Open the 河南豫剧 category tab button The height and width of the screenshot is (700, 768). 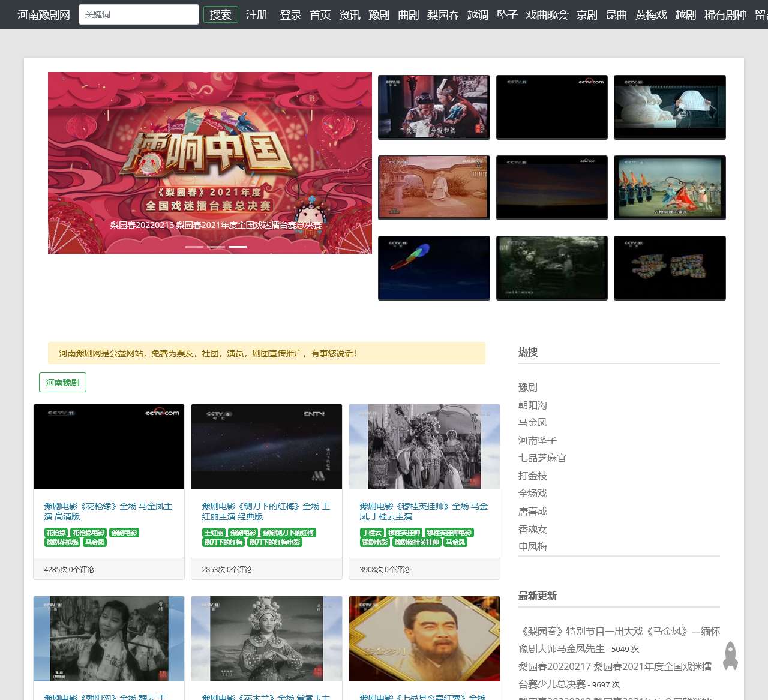[62, 383]
